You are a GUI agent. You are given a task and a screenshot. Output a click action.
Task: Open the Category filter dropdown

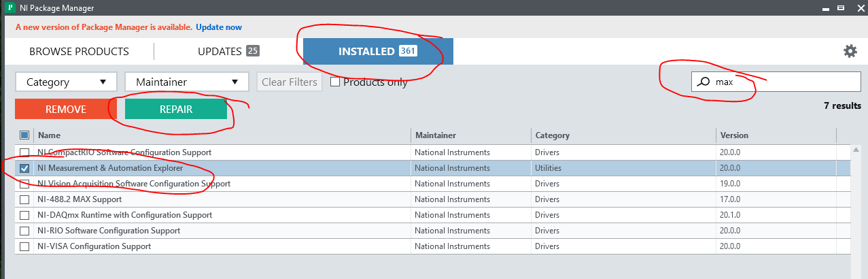tap(67, 82)
